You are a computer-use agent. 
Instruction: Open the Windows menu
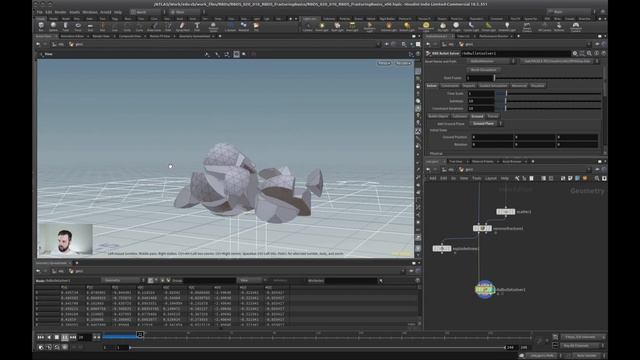90,12
